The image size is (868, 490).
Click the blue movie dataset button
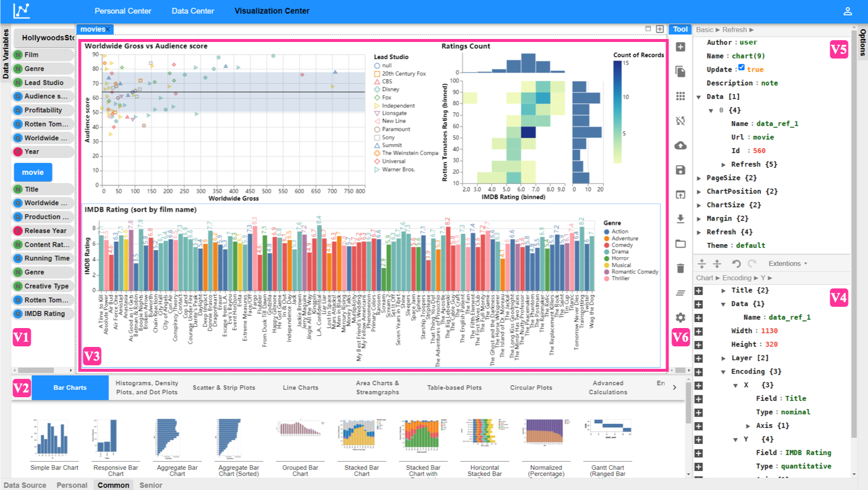33,173
